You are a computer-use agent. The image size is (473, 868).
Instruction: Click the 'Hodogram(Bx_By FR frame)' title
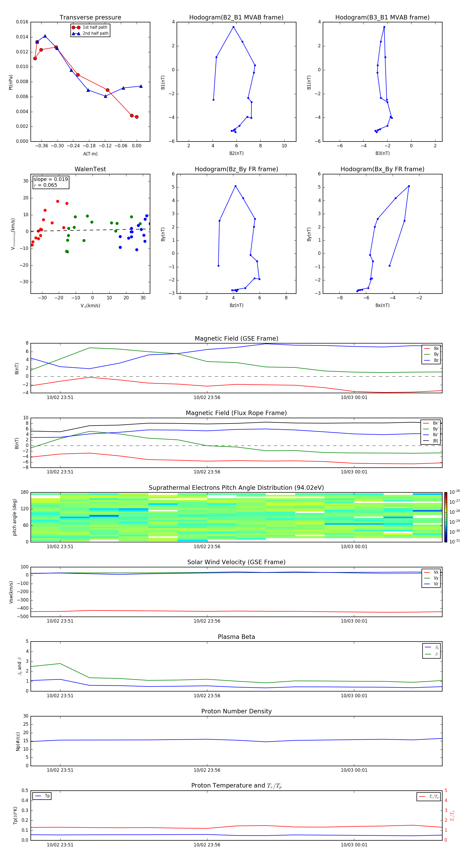pos(382,169)
